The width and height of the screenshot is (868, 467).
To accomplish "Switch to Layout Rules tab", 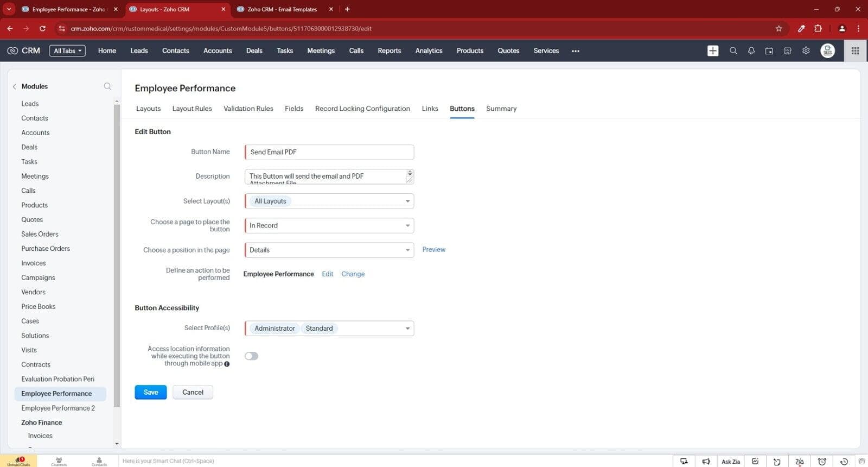I will click(x=192, y=109).
